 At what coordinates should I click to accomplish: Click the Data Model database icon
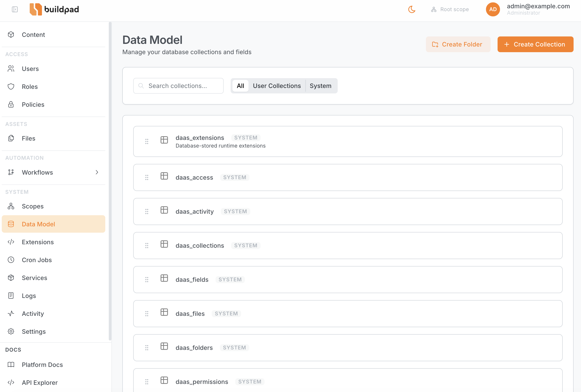click(11, 224)
